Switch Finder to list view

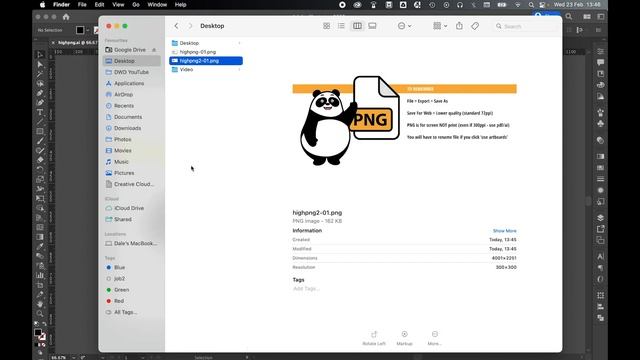pos(341,26)
